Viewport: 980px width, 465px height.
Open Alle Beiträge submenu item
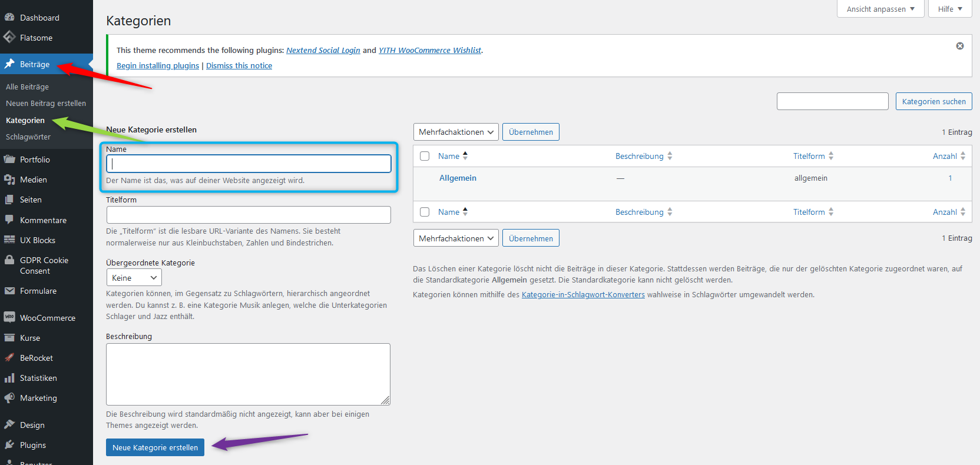pyautogui.click(x=27, y=87)
